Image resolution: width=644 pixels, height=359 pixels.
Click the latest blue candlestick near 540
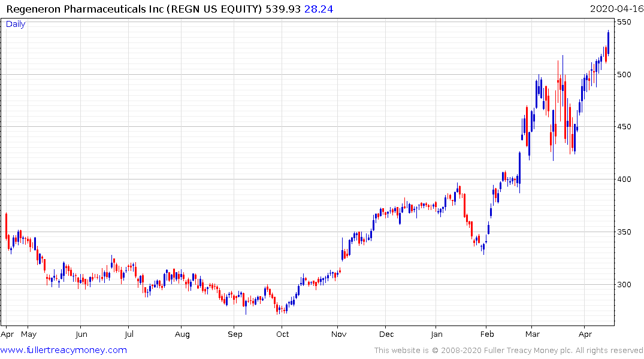coord(608,42)
